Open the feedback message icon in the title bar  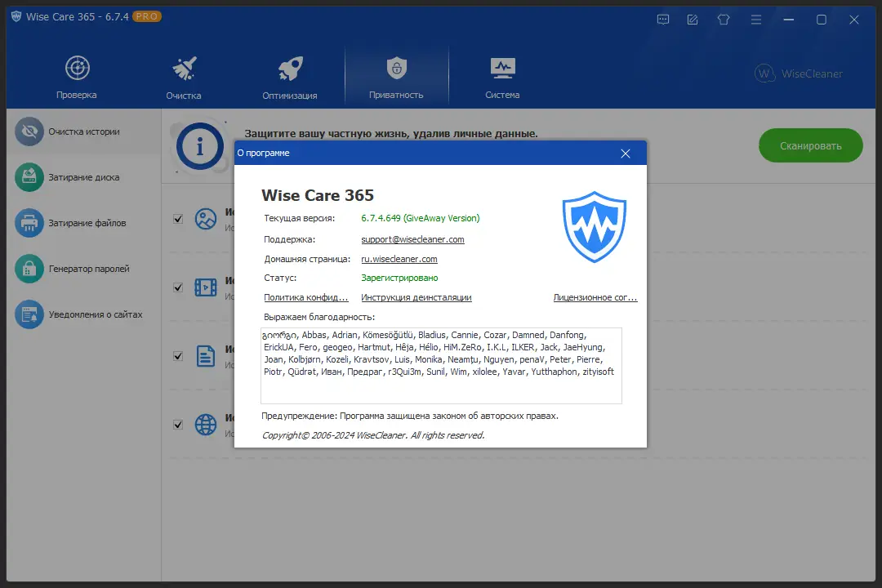[x=663, y=20]
